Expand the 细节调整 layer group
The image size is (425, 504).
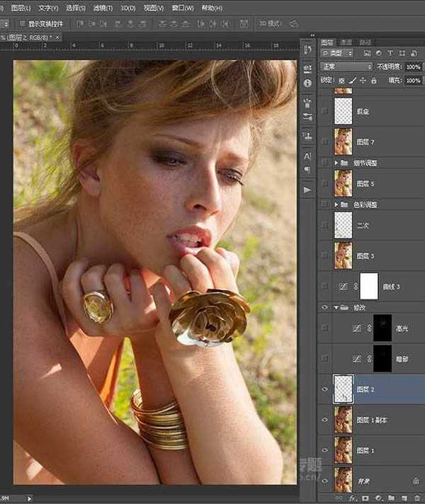tap(336, 163)
